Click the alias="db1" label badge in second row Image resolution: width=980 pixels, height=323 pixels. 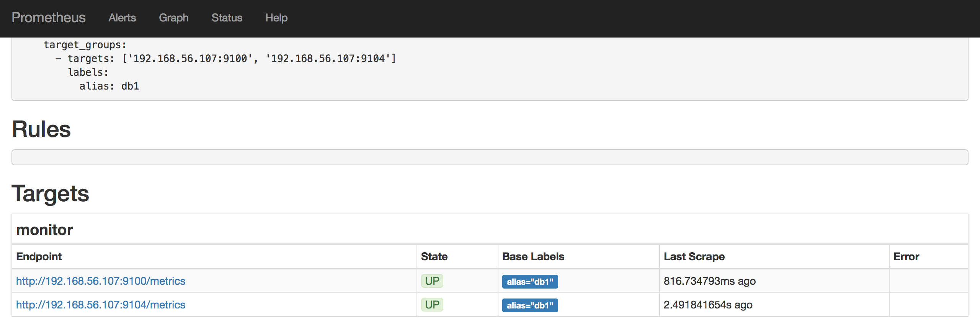[x=530, y=305]
